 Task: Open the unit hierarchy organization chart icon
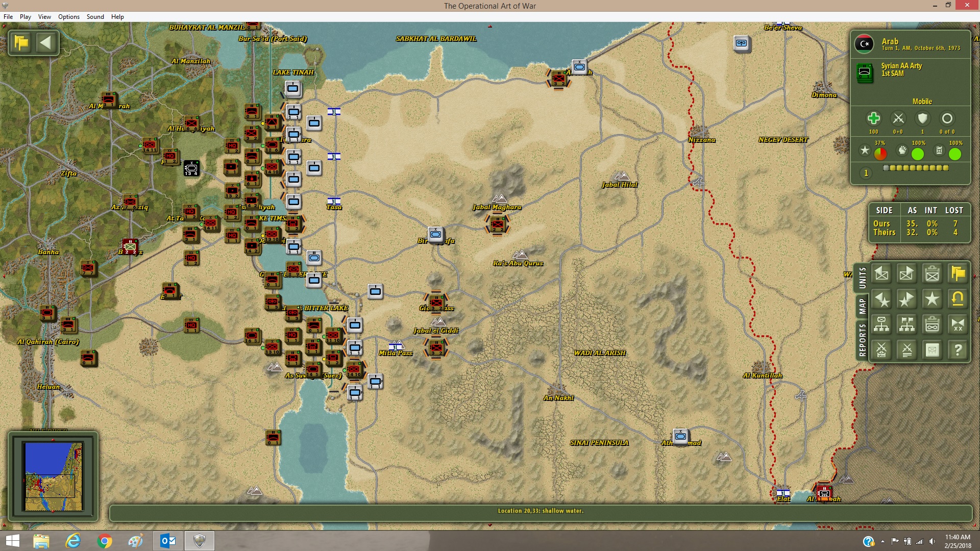pyautogui.click(x=881, y=324)
